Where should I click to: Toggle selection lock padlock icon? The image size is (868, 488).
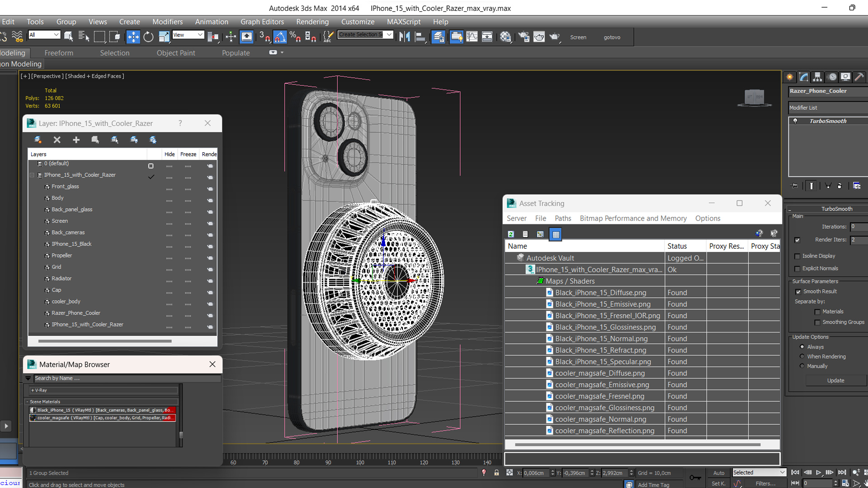click(x=496, y=473)
